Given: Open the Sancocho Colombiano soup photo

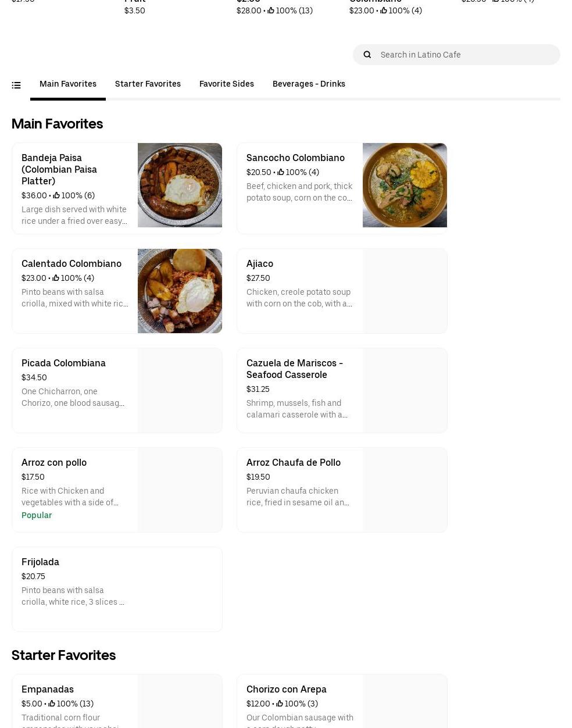Looking at the screenshot, I should (405, 185).
